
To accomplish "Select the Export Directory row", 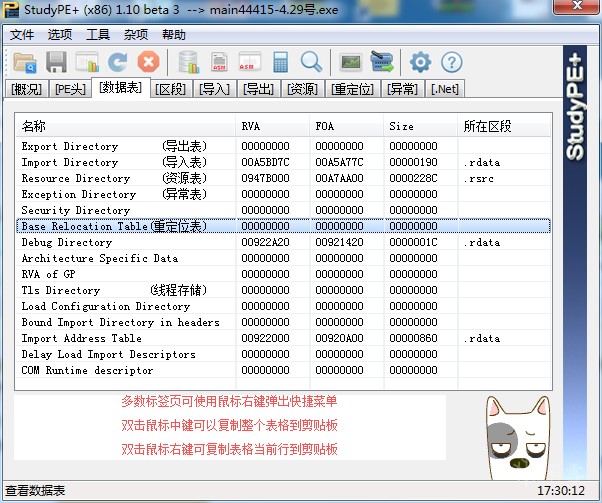I will click(283, 146).
